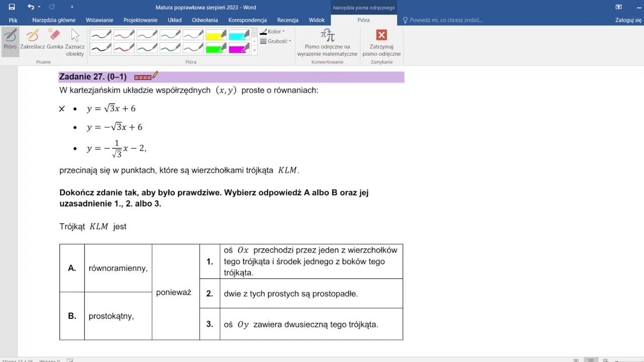
Task: Click Zaznacz obiekty selection tool
Action: (x=75, y=42)
